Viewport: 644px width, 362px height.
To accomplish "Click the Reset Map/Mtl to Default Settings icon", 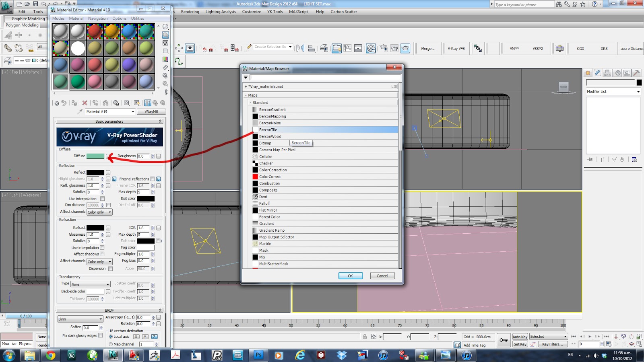I will pos(85,103).
